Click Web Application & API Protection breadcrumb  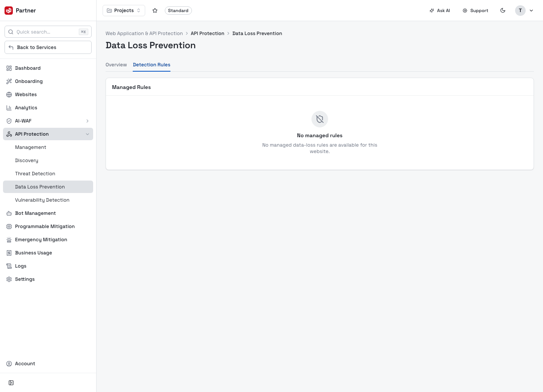click(144, 34)
